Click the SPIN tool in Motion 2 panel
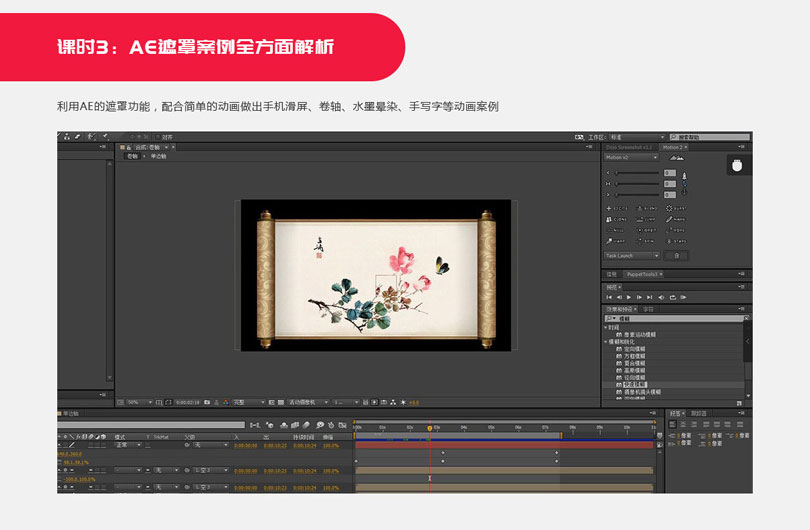This screenshot has width=810, height=530. (x=647, y=241)
